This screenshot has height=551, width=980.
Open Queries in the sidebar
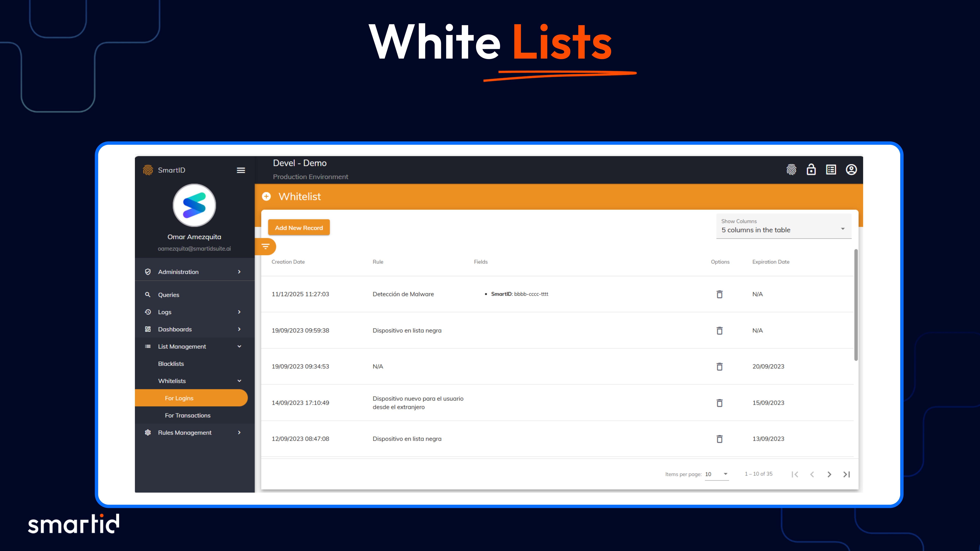tap(169, 295)
